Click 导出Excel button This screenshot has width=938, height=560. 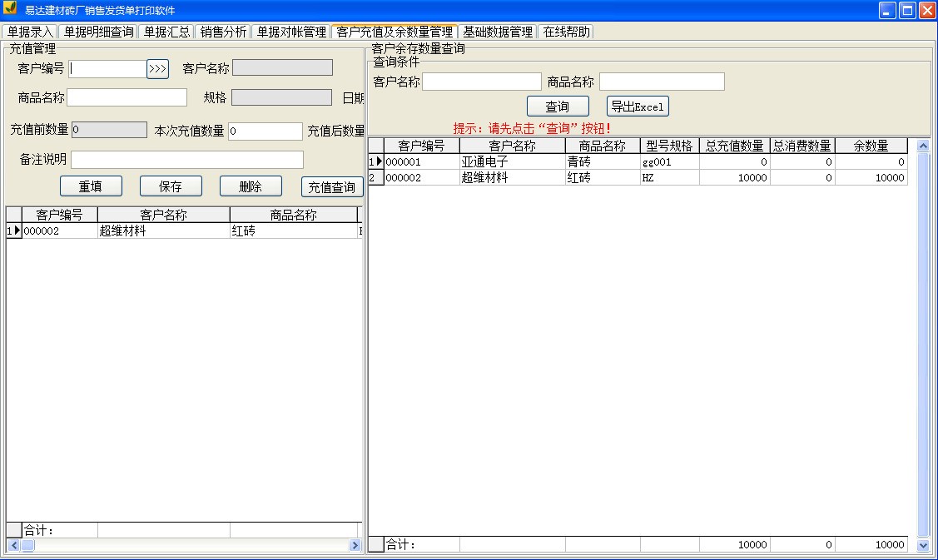pos(638,107)
